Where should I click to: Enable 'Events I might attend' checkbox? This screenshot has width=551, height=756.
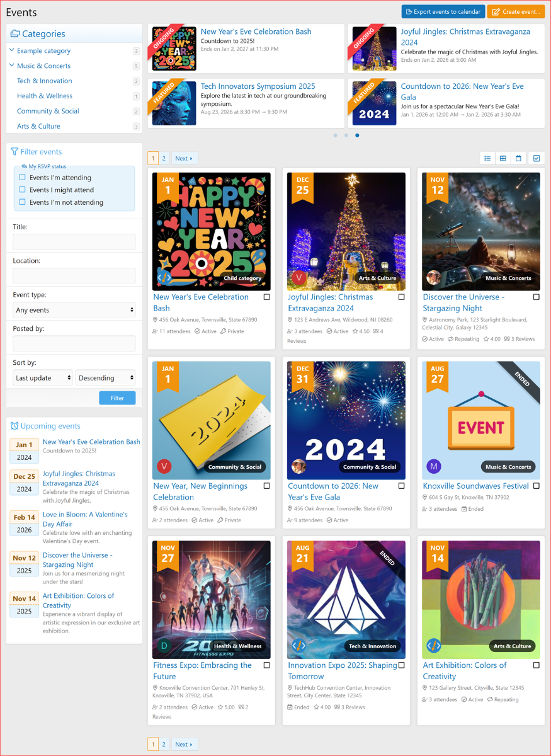[23, 190]
